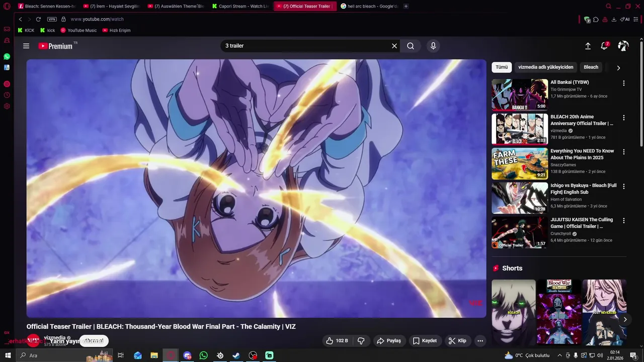Like the video with 102 B thumbs-up
Screen dimensions: 644x362
point(337,341)
